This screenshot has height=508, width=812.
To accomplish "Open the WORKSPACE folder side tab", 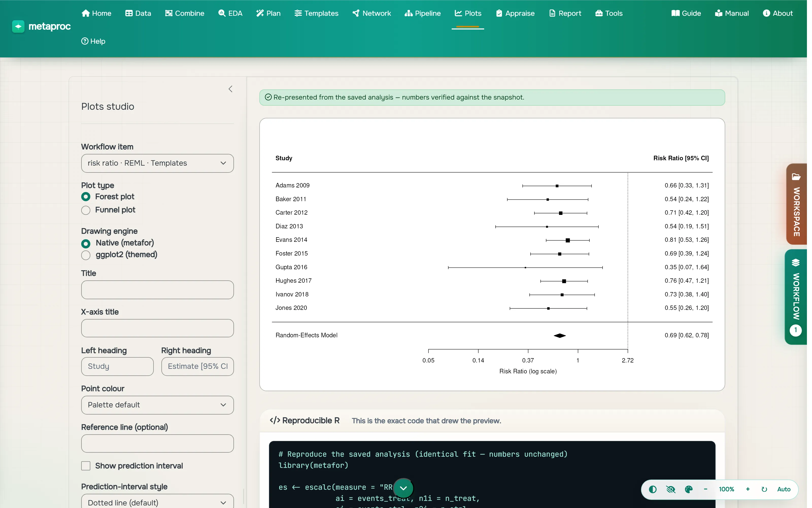I will pos(796,204).
